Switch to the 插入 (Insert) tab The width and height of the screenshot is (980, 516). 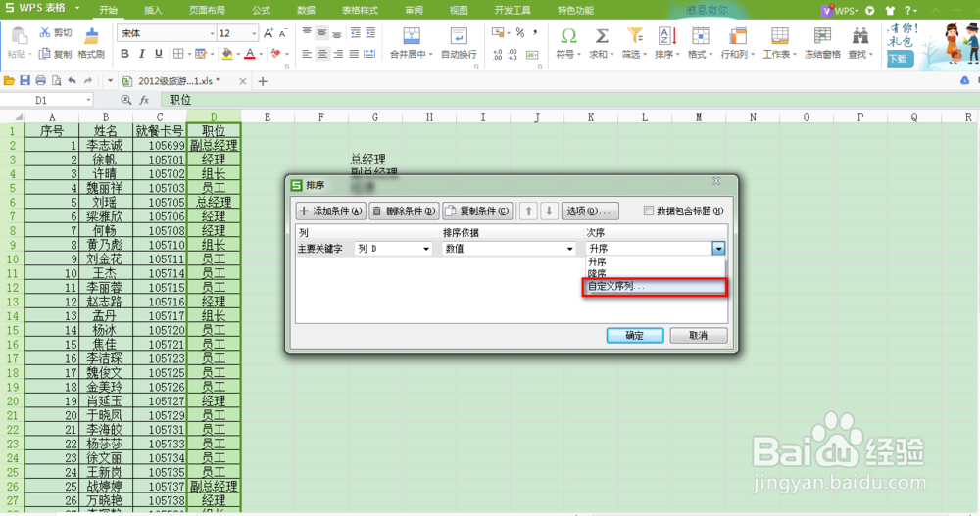point(153,10)
